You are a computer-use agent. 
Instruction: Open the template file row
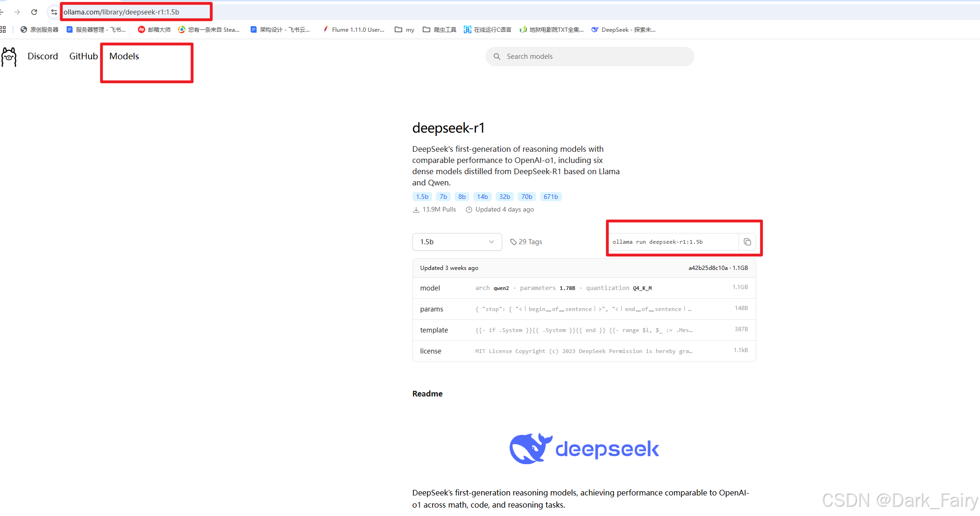pos(584,330)
